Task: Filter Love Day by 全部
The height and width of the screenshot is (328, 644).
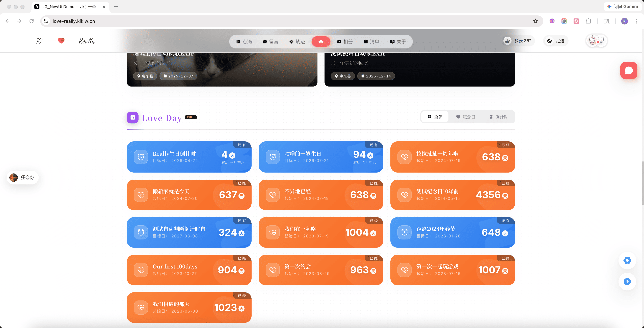Action: (435, 117)
